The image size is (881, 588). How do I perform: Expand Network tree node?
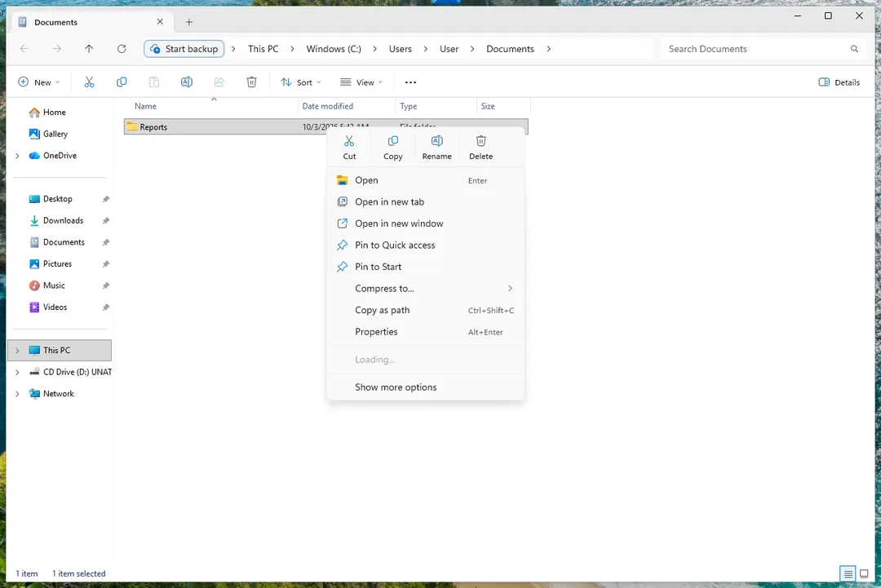[17, 394]
